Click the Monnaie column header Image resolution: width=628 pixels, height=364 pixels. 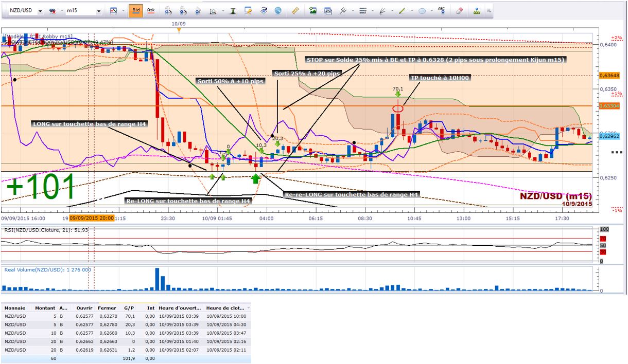pos(14,307)
